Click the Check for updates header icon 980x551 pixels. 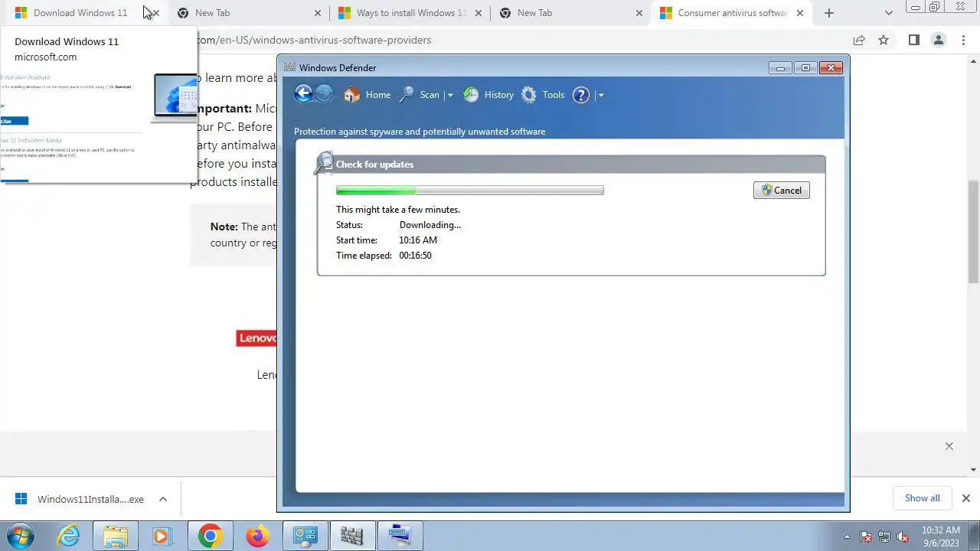pyautogui.click(x=324, y=163)
